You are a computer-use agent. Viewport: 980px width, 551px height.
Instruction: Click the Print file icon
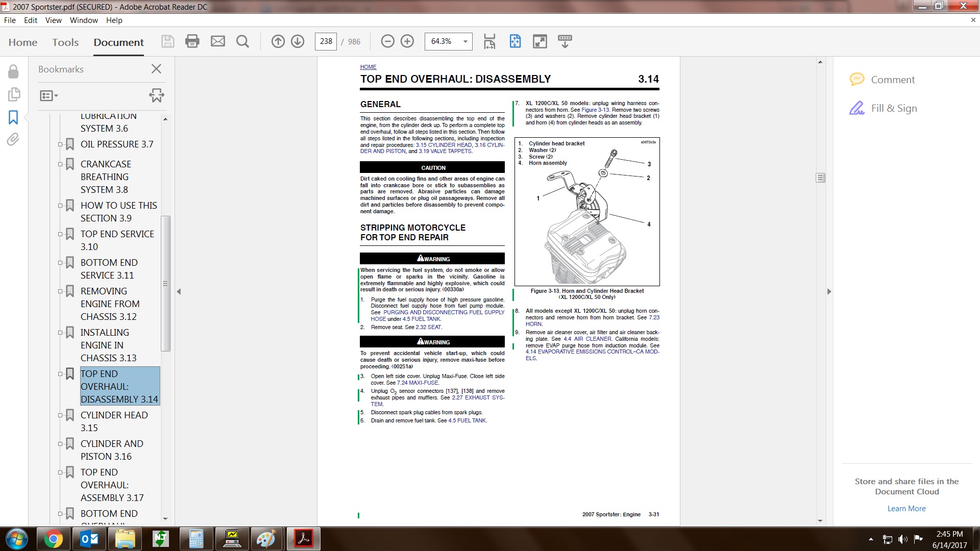[x=192, y=41]
